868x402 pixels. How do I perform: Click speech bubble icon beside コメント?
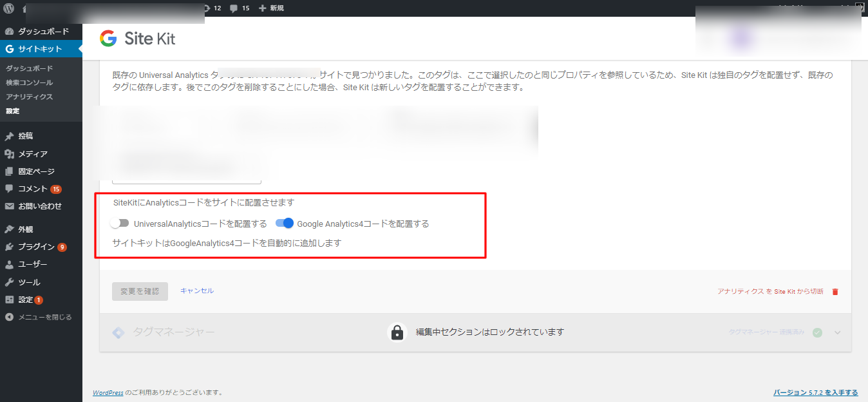click(9, 189)
